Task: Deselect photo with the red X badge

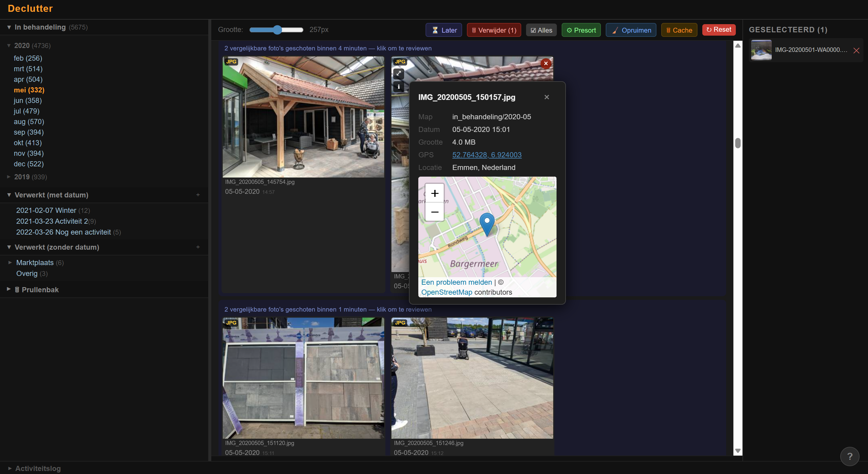Action: [x=546, y=63]
